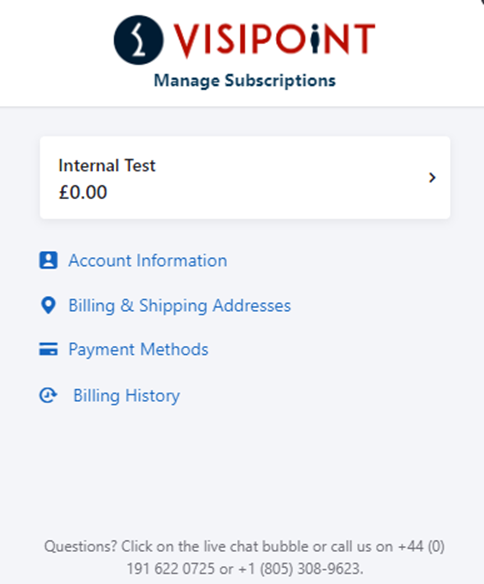Click the Manage Subscriptions heading
The width and height of the screenshot is (484, 584).
[x=245, y=81]
